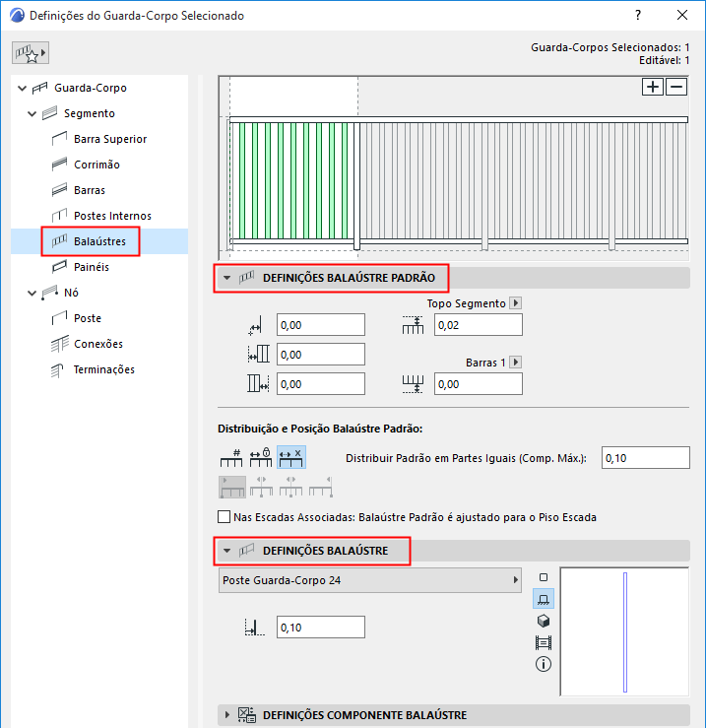Edit the max length field 0,10 for distribution
The image size is (706, 728).
coord(645,458)
